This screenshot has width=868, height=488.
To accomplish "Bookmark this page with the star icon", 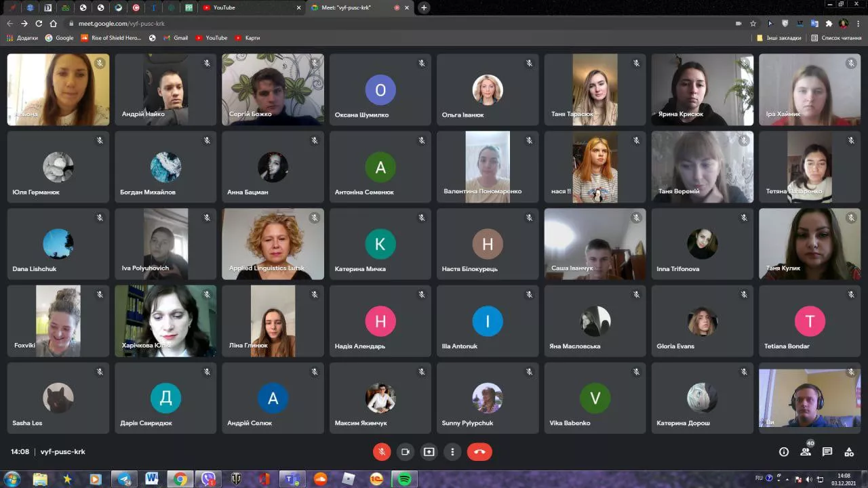I will (753, 23).
